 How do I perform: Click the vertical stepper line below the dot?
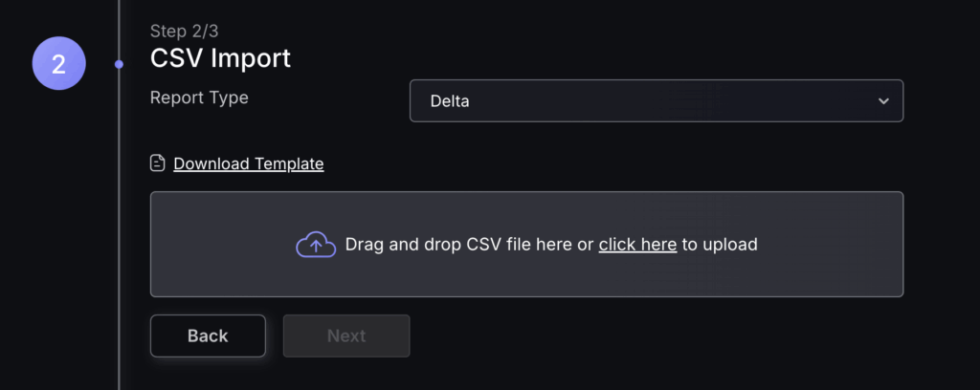(x=119, y=239)
